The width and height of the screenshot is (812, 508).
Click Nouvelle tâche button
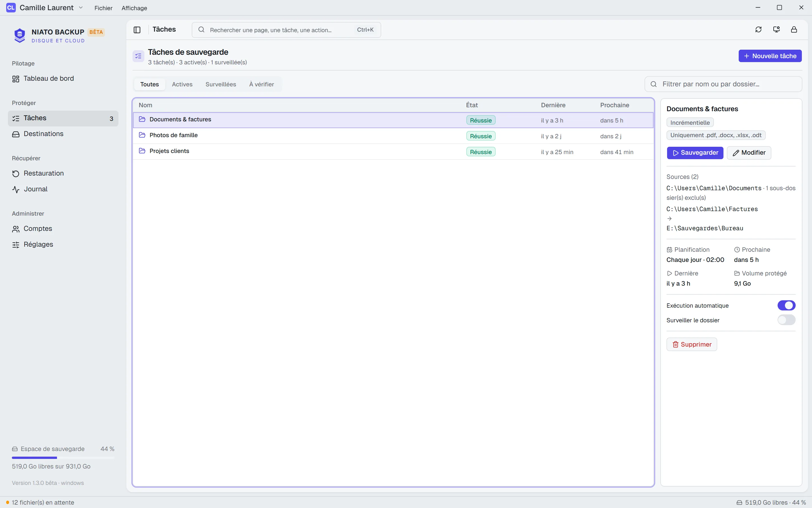click(770, 56)
